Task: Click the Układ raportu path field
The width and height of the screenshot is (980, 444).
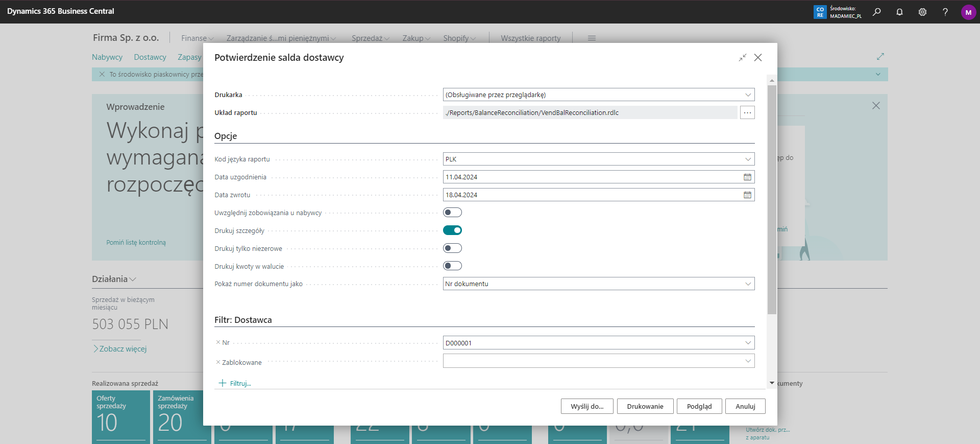Action: point(590,112)
